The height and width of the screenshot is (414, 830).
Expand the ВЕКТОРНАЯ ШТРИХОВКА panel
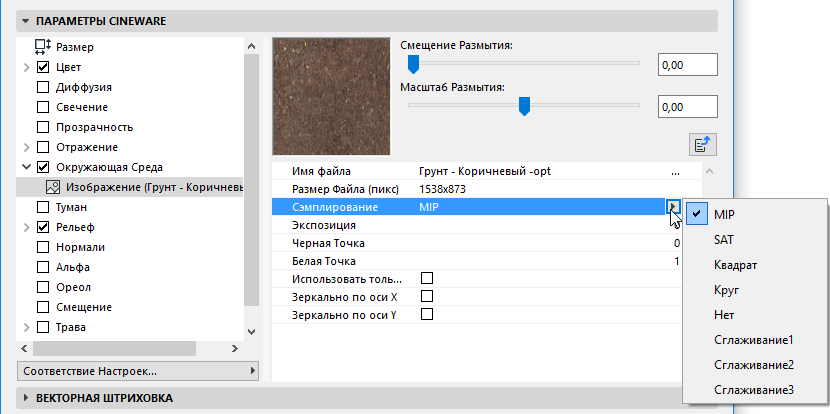click(25, 398)
